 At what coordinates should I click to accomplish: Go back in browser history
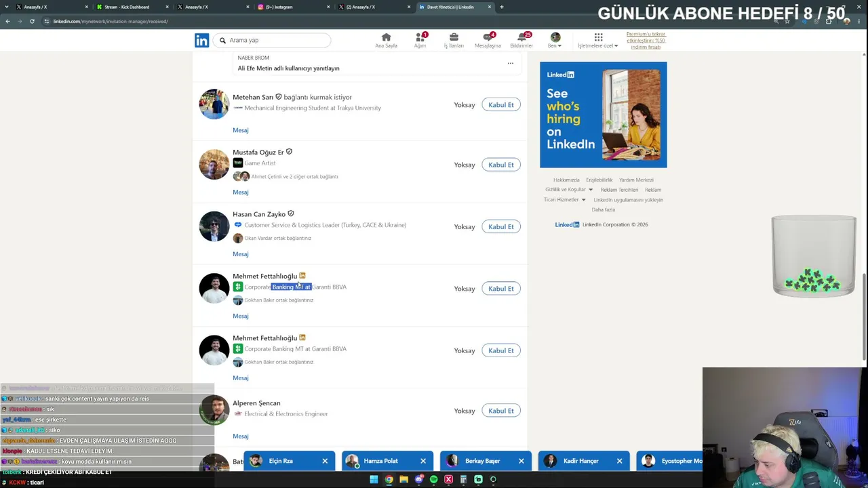(7, 21)
